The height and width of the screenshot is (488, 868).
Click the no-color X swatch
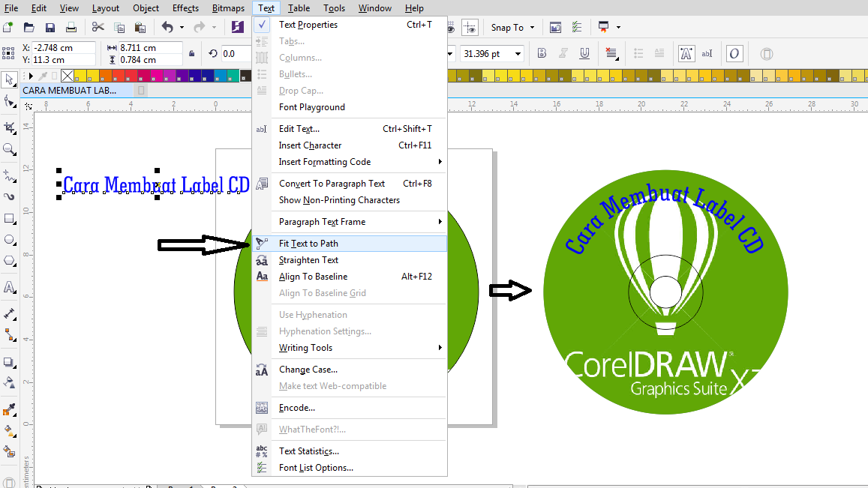(68, 76)
